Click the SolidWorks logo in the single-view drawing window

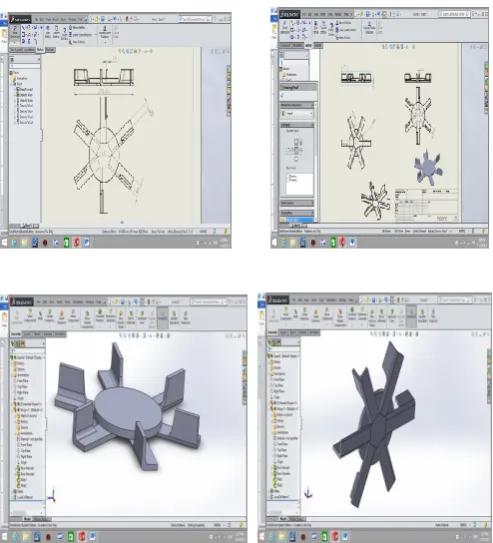point(20,19)
